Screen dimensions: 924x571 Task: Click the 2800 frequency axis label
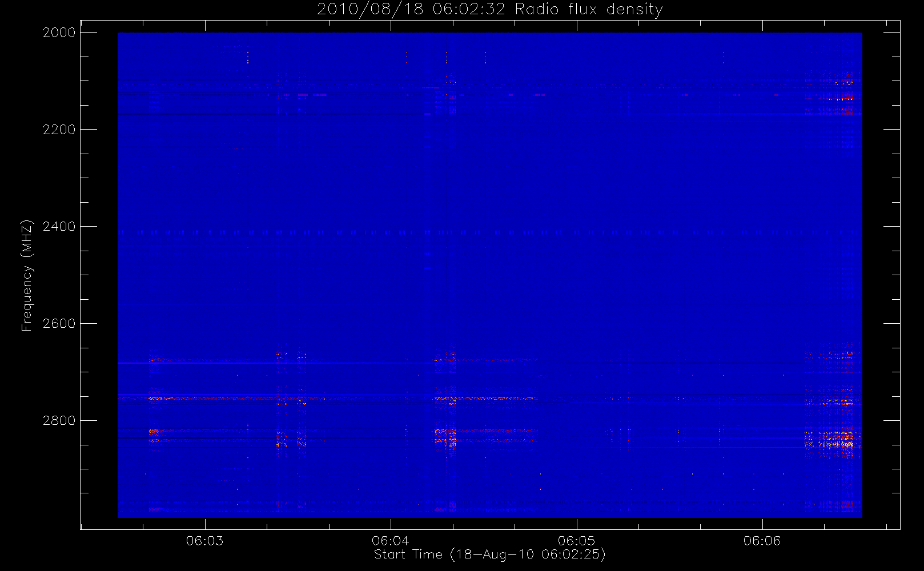pyautogui.click(x=59, y=421)
